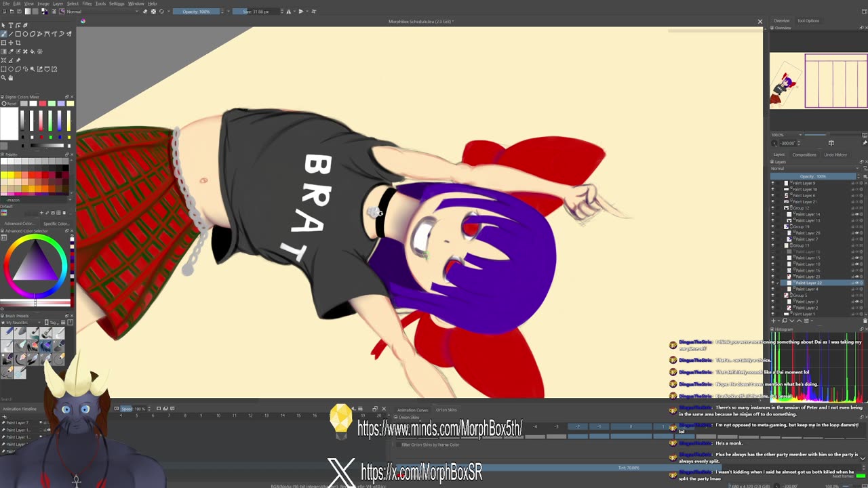
Task: Toggle visibility of Group 11
Action: (772, 245)
